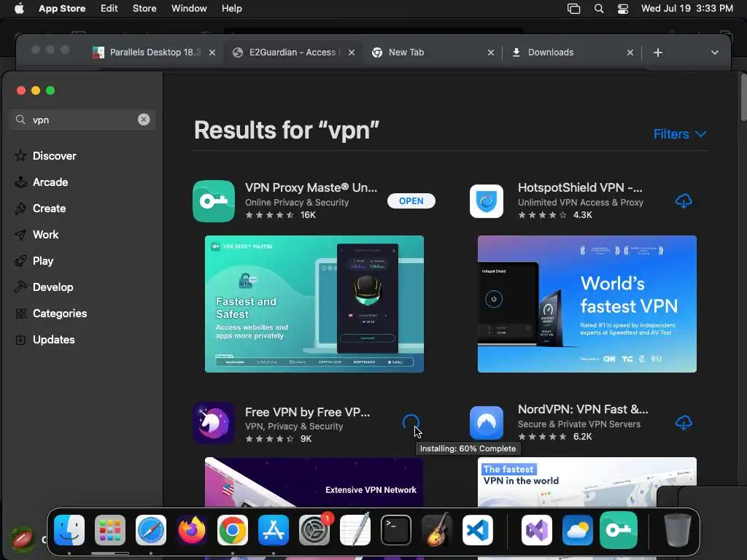
Task: Open Firefox from the Dock
Action: (x=192, y=530)
